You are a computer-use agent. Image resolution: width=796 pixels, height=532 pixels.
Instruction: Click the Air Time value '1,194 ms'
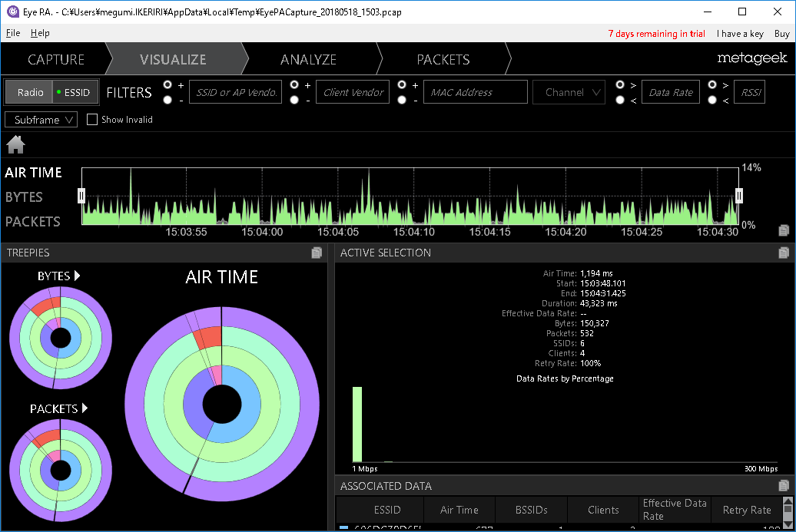coord(596,273)
